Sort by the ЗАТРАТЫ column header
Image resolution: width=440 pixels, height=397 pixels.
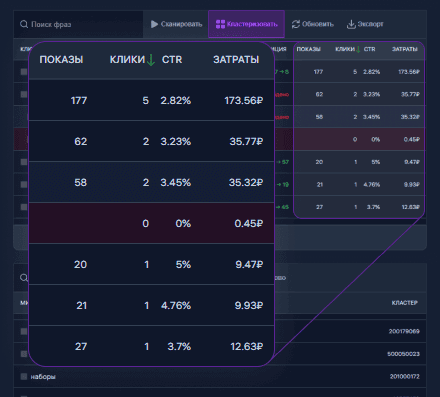[236, 60]
